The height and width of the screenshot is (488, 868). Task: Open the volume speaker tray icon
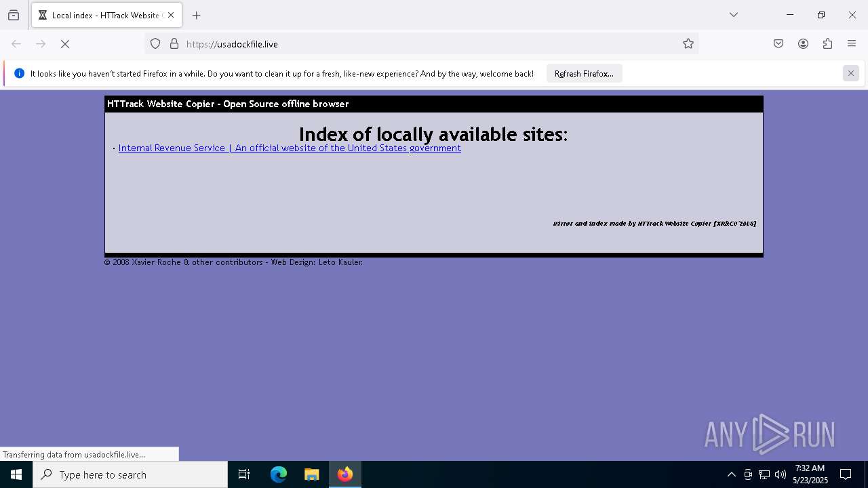point(781,474)
